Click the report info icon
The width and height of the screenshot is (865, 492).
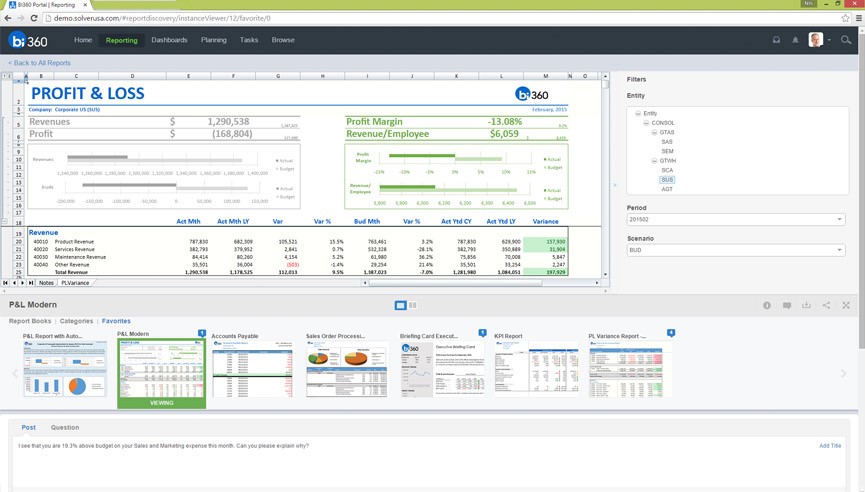(x=767, y=305)
